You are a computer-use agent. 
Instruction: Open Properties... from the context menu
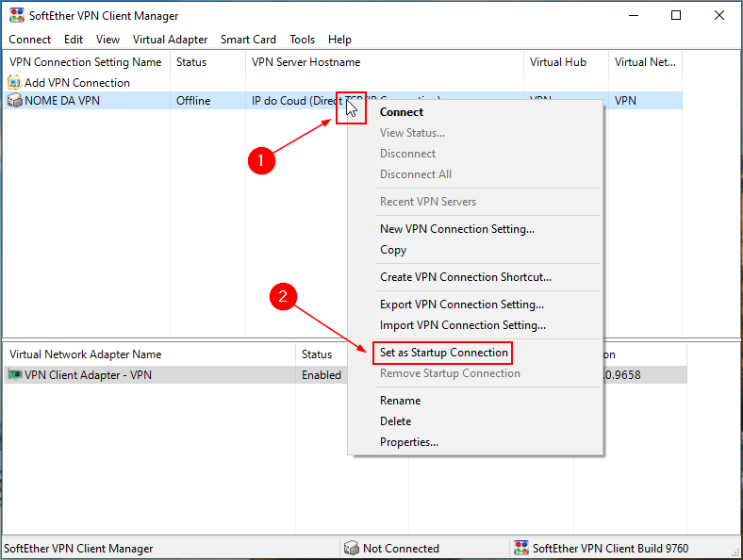(475, 442)
